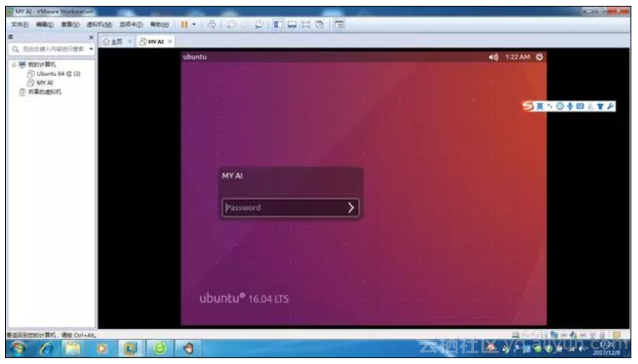Pause the running virtual machine
Image resolution: width=638 pixels, height=364 pixels.
(x=184, y=25)
